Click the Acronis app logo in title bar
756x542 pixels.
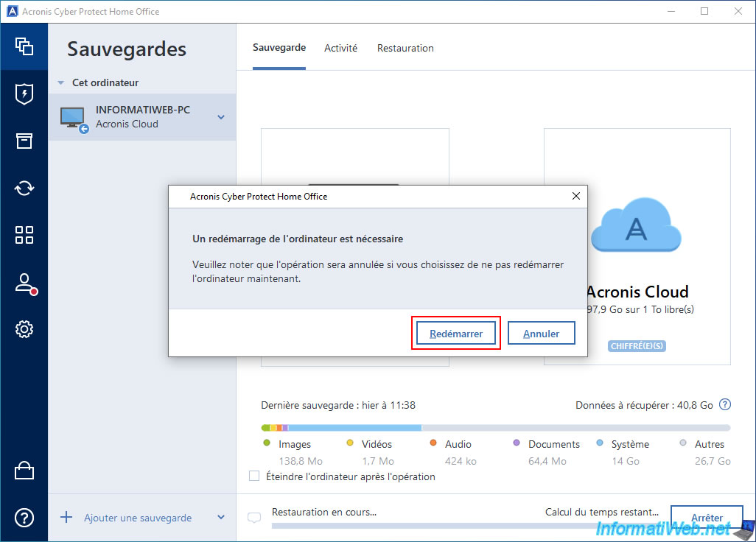tap(12, 11)
